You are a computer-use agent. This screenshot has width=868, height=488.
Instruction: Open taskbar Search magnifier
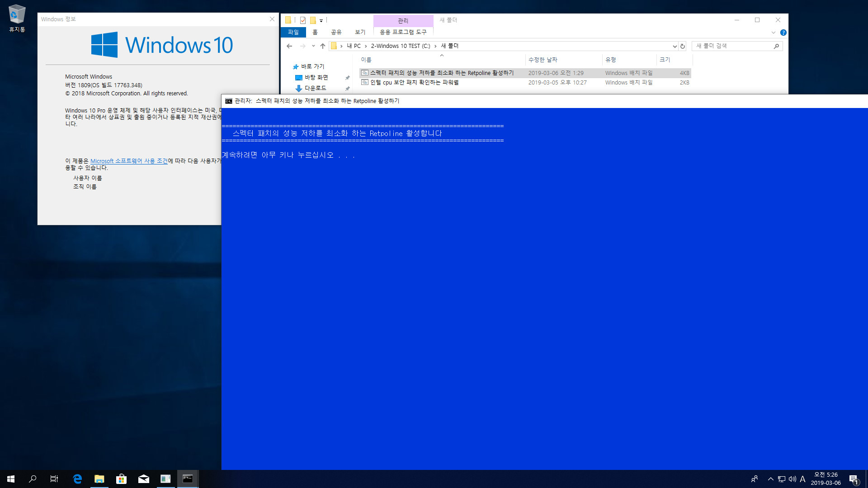(33, 479)
